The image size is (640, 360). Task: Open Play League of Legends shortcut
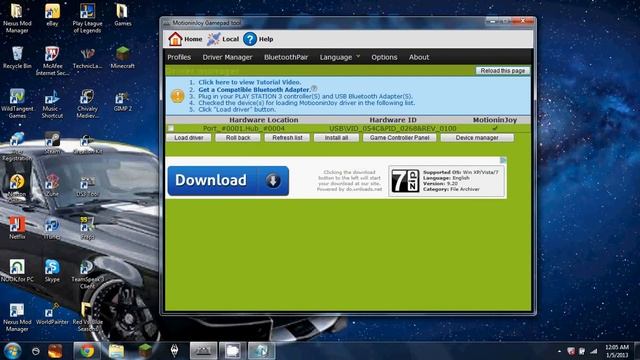(x=87, y=18)
